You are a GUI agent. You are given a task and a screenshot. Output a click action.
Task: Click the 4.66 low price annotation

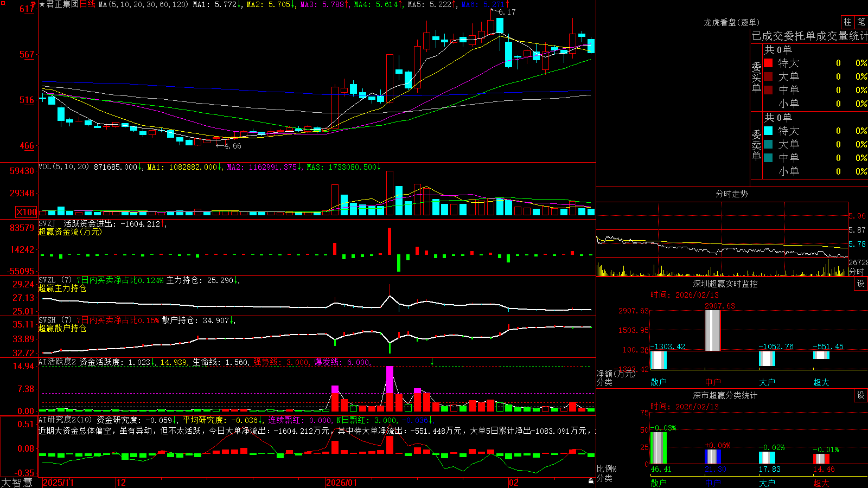pyautogui.click(x=232, y=146)
